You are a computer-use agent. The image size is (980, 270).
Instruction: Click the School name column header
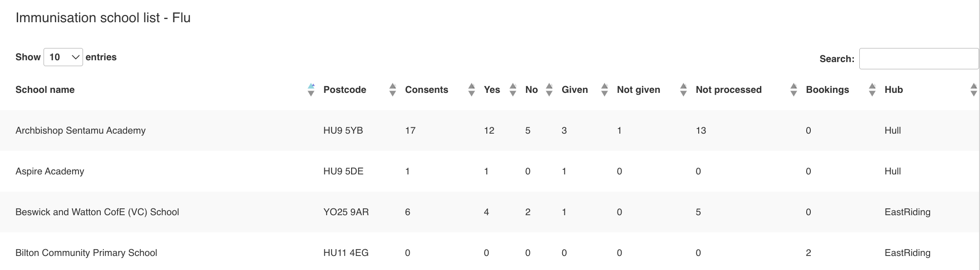pyautogui.click(x=45, y=90)
